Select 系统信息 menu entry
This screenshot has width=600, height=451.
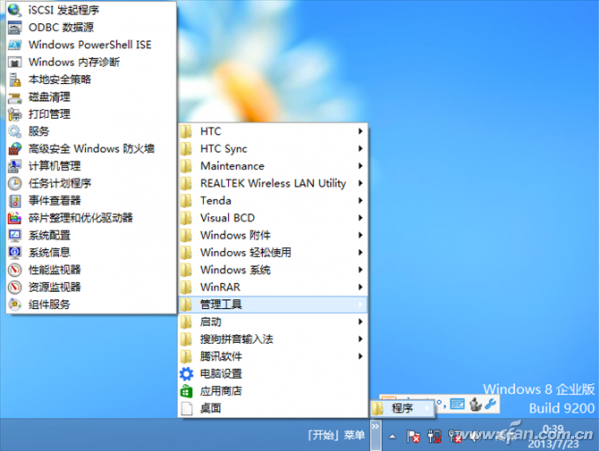tap(91, 252)
